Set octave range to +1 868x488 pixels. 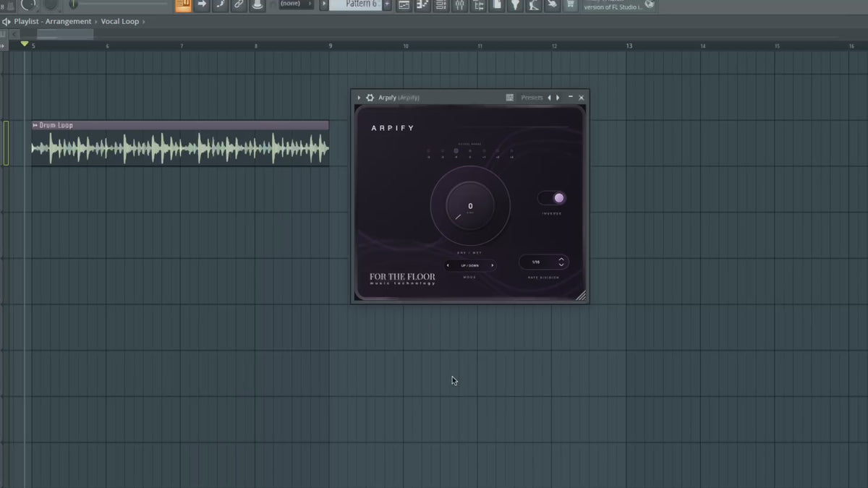point(484,151)
